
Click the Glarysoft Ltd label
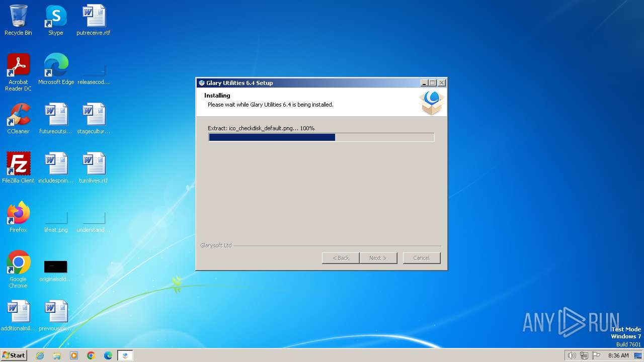coord(216,245)
